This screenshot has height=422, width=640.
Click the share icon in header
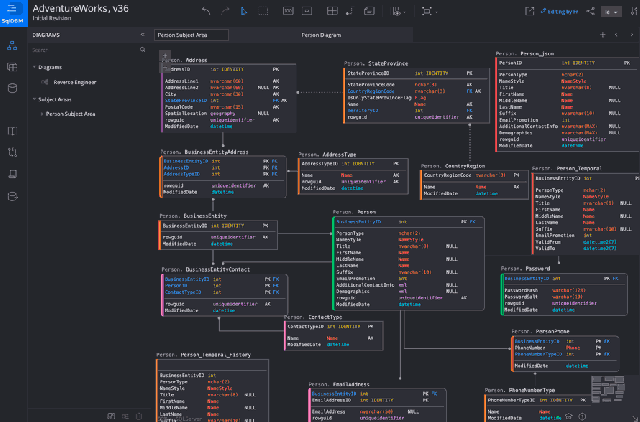point(590,11)
